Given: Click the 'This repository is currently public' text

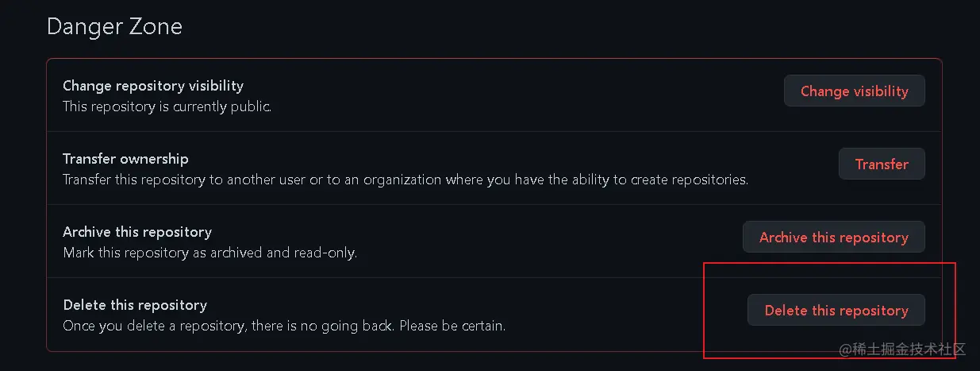Looking at the screenshot, I should [x=167, y=106].
